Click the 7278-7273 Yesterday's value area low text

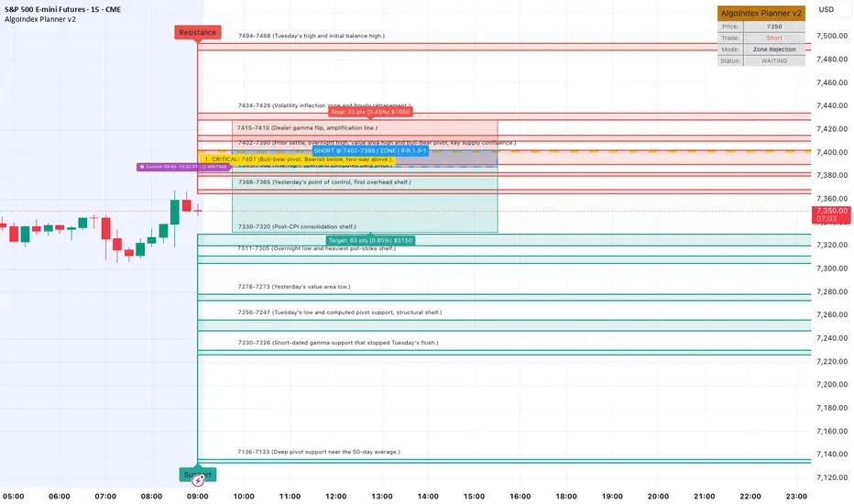tap(294, 286)
